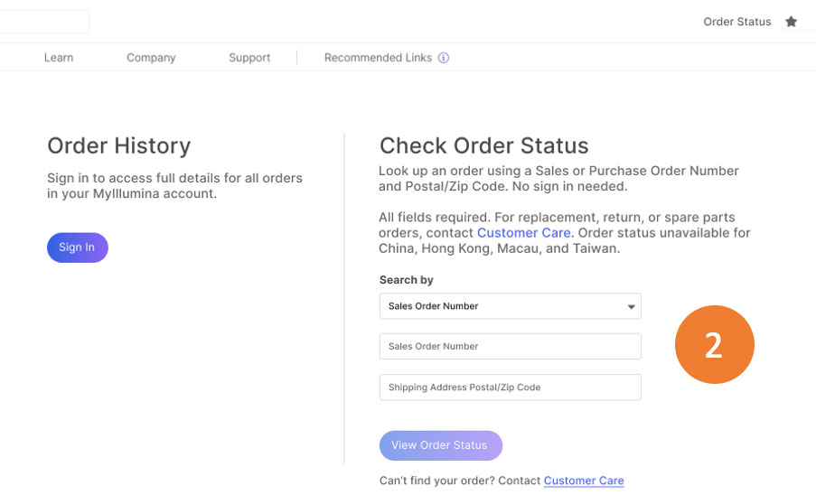Click Customer Care beside Can't find your order
This screenshot has width=816, height=504.
(584, 481)
